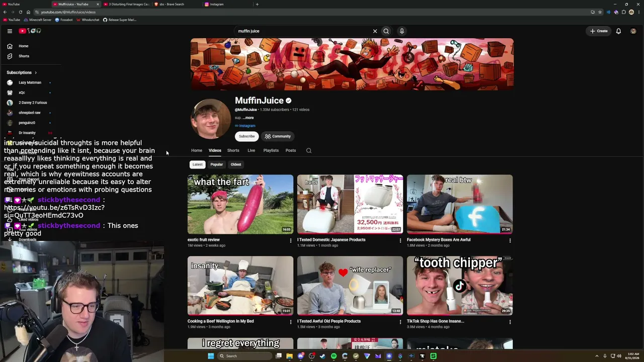Click the Create button

tap(599, 31)
